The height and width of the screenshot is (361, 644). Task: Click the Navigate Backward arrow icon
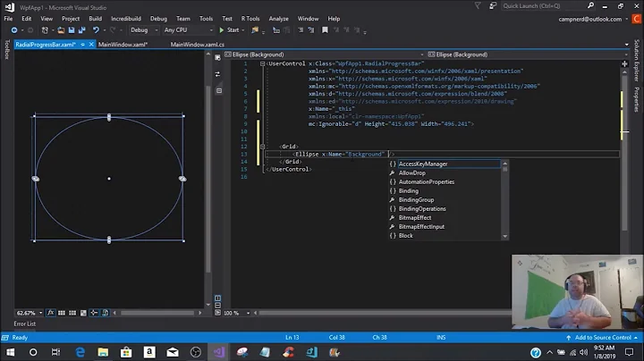click(15, 29)
